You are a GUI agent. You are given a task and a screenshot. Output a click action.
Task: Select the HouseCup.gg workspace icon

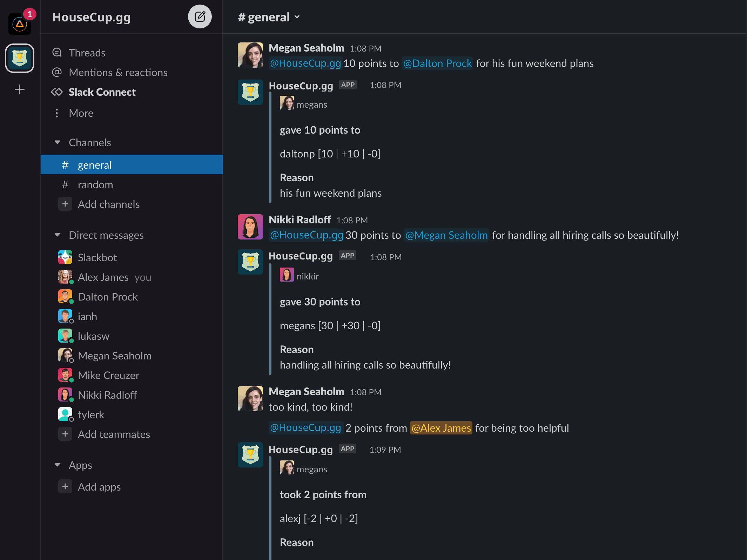click(x=20, y=58)
